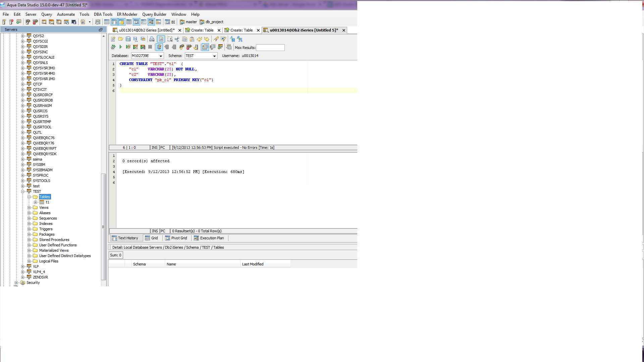The height and width of the screenshot is (362, 644).
Task: Click the Max Results input field
Action: (x=271, y=48)
